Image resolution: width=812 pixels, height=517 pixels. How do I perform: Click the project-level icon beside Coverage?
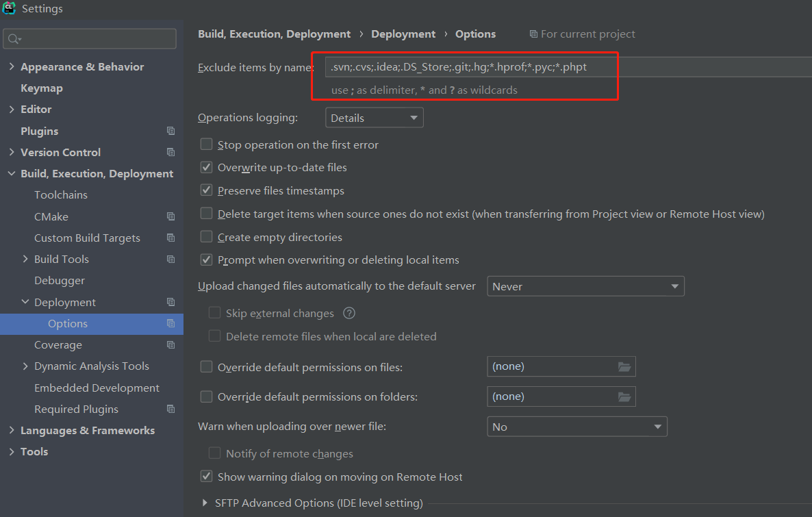(170, 345)
